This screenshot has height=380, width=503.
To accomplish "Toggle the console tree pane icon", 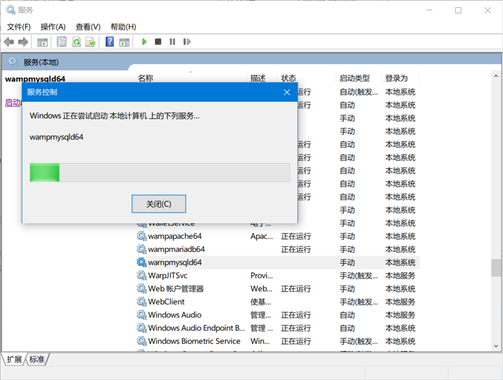I will pyautogui.click(x=42, y=42).
